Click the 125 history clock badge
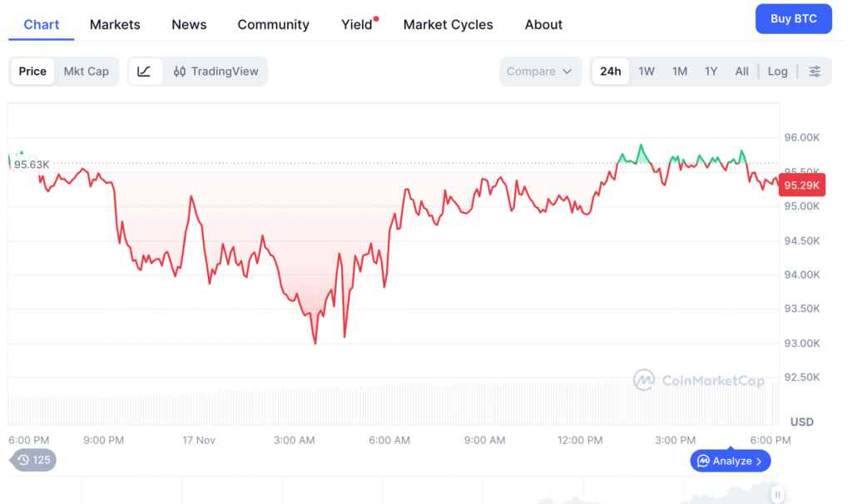This screenshot has width=852, height=504. coord(33,460)
